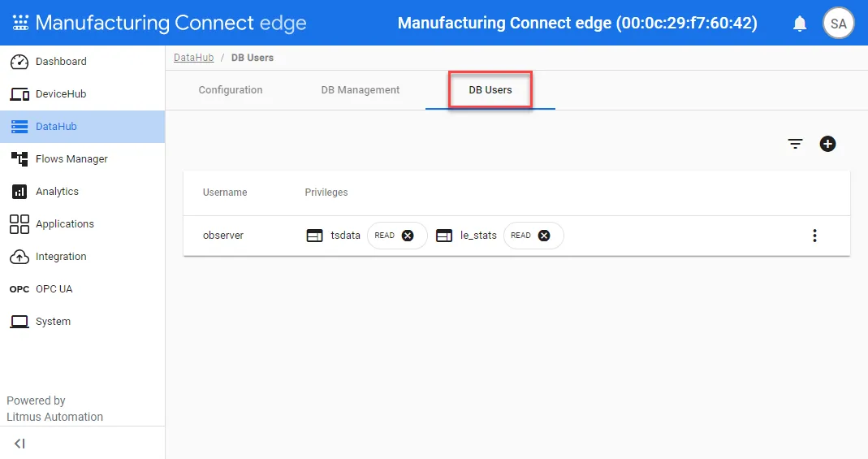Click the tsdata database icon
This screenshot has width=868, height=459.
[x=314, y=236]
